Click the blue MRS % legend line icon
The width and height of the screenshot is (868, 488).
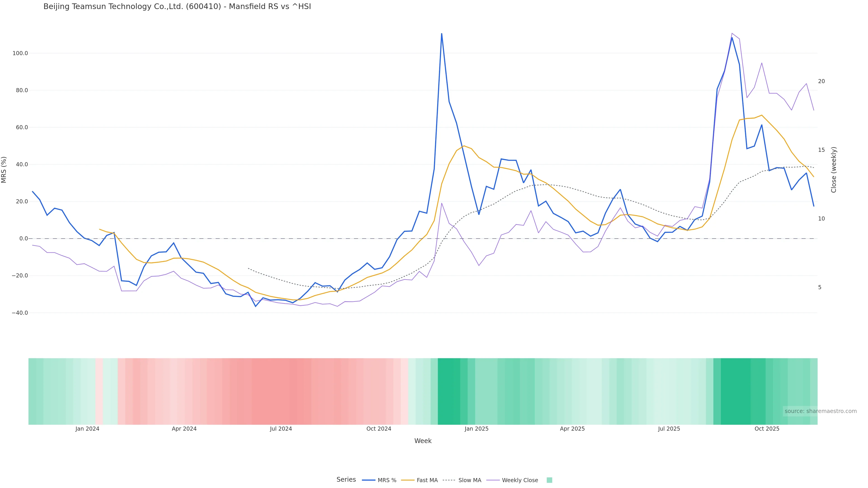tap(369, 480)
